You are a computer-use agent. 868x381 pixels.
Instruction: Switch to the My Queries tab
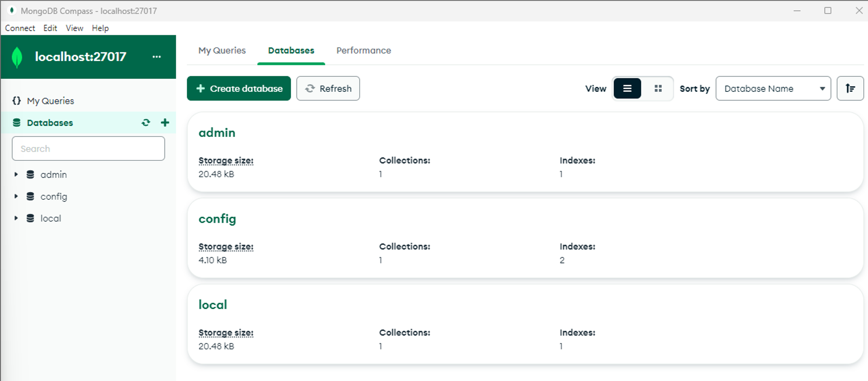click(x=222, y=50)
